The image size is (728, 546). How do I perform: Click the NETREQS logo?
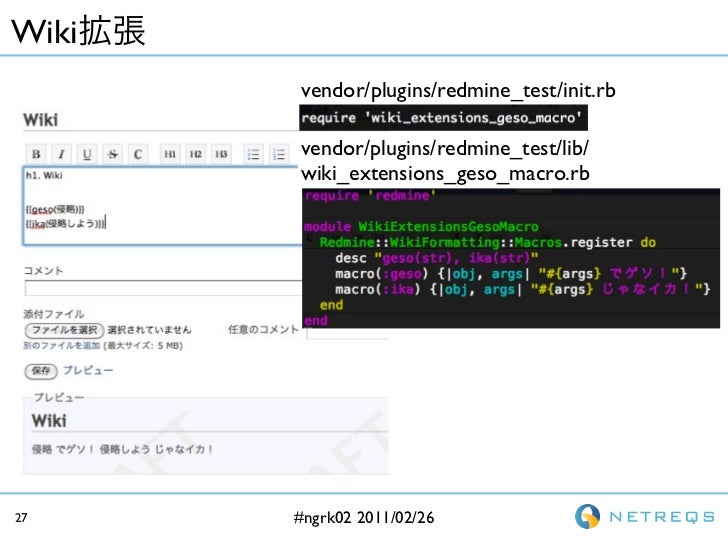point(644,516)
